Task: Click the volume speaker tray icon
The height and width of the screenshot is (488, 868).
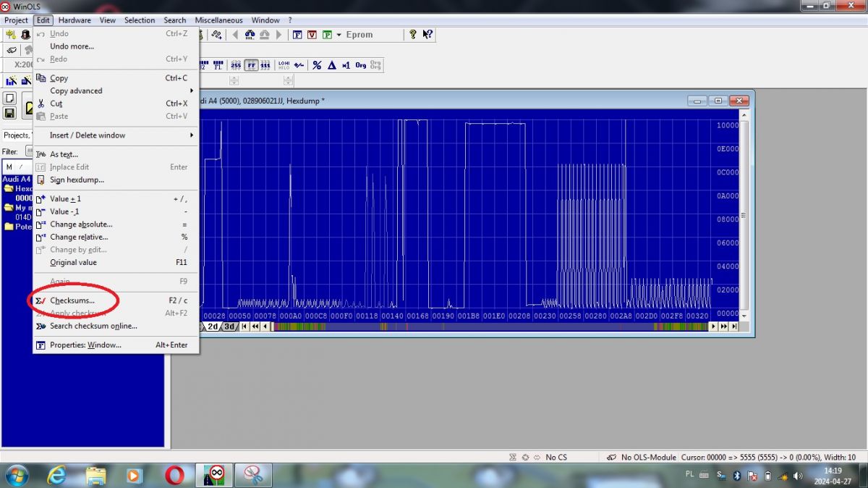Action: (798, 476)
